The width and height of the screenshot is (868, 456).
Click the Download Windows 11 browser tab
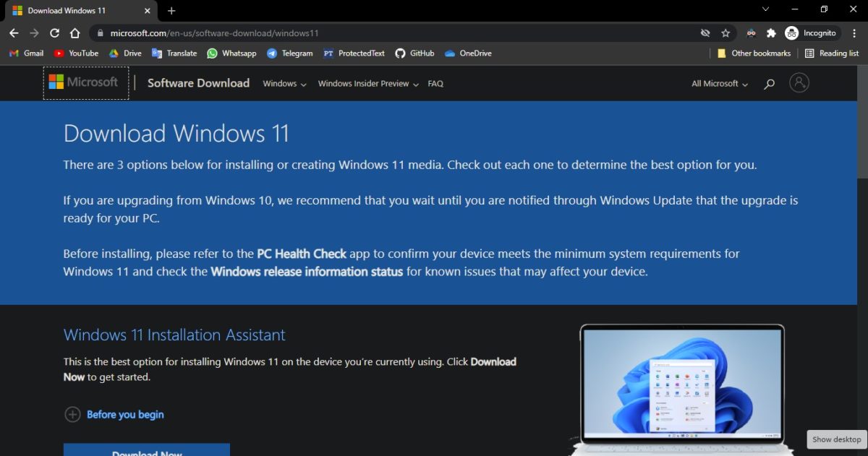point(80,11)
